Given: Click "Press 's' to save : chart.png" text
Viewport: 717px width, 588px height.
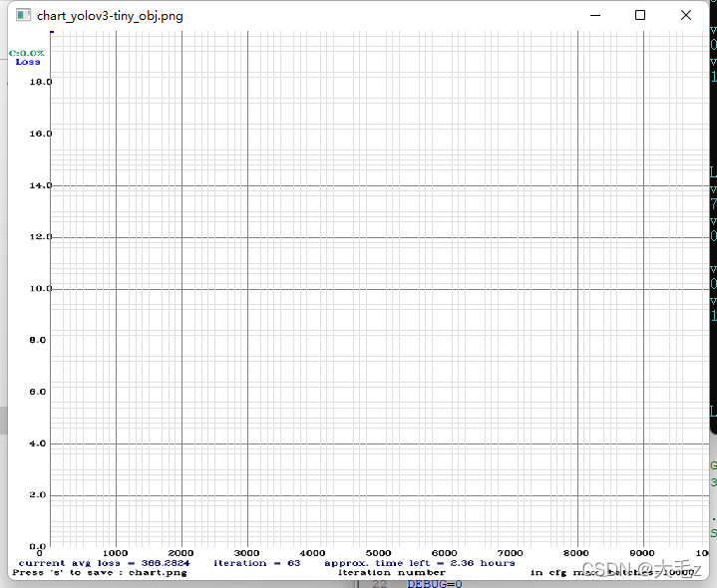Looking at the screenshot, I should pyautogui.click(x=100, y=572).
